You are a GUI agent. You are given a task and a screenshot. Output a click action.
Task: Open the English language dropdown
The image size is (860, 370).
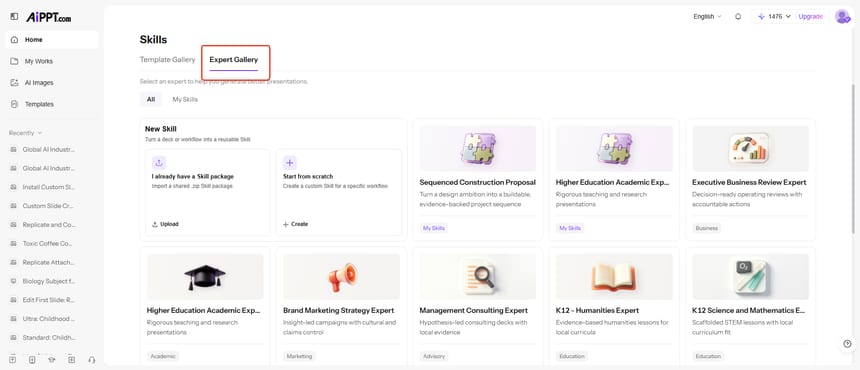tap(707, 16)
